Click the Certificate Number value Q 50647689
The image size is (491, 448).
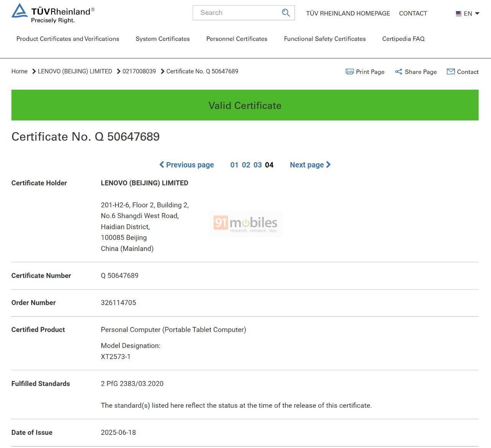120,276
